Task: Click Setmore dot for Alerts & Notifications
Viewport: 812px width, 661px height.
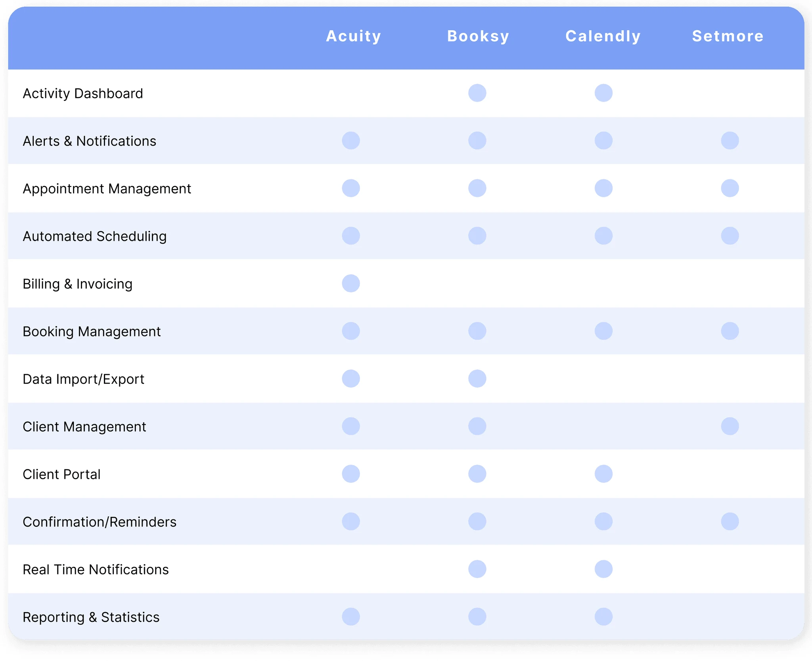Action: coord(730,140)
